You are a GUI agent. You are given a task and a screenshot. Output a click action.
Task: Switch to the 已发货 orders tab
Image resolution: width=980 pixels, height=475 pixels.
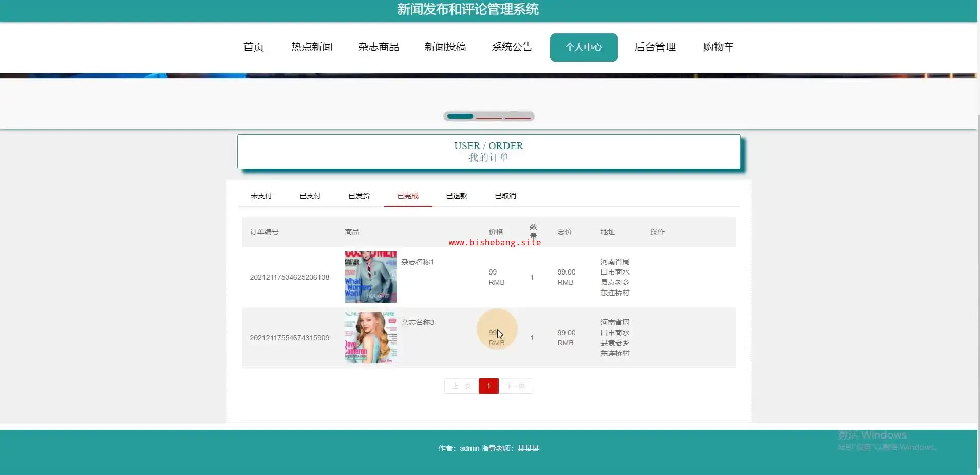(x=359, y=196)
